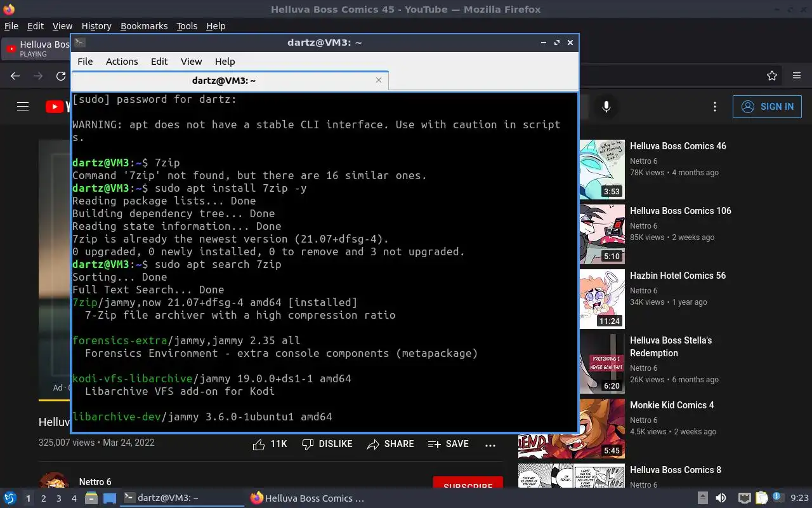Image resolution: width=812 pixels, height=508 pixels.
Task: Click the SHARE button
Action: tap(390, 444)
